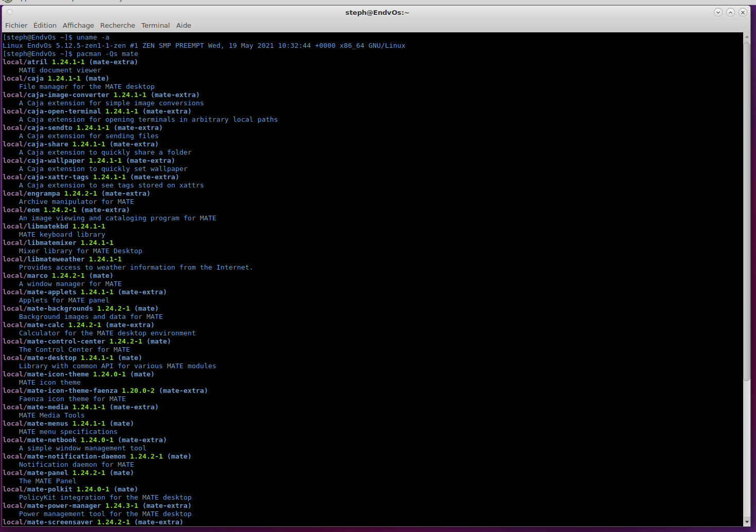This screenshot has width=756, height=532.
Task: Open the Recherche menu
Action: pyautogui.click(x=118, y=25)
